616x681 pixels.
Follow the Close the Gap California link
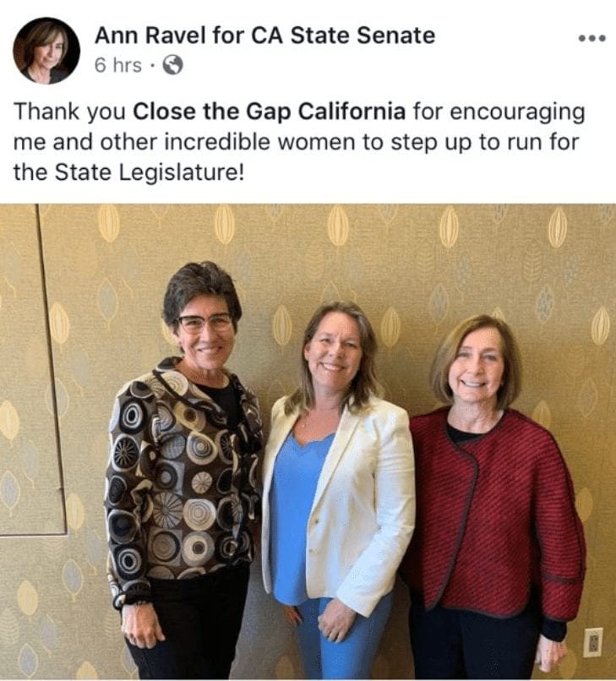[269, 112]
